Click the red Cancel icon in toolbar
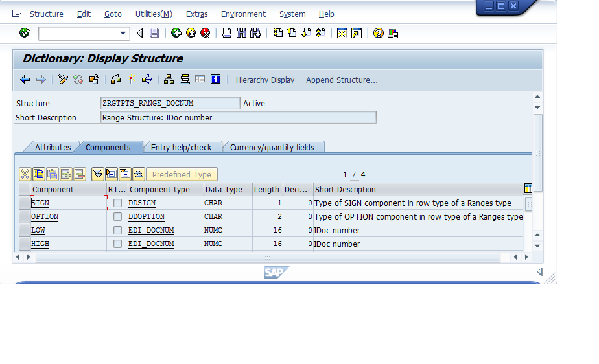Image resolution: width=599 pixels, height=364 pixels. (206, 33)
